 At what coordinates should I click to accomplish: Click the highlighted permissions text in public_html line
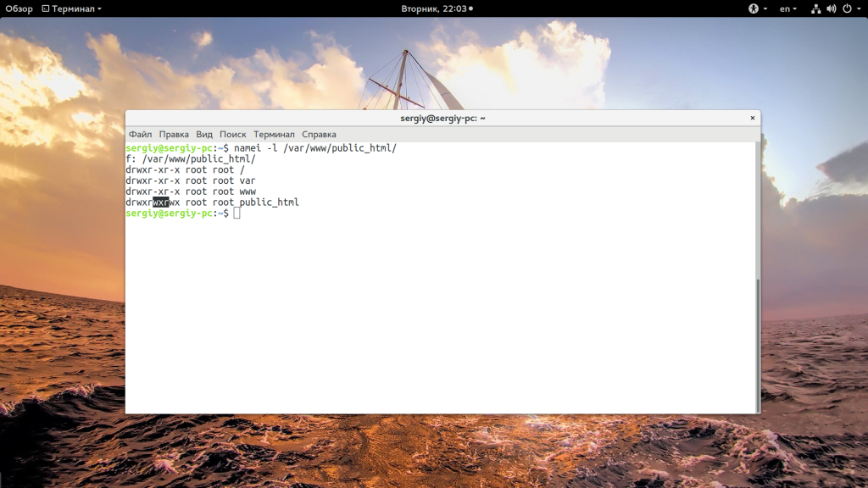pos(161,202)
